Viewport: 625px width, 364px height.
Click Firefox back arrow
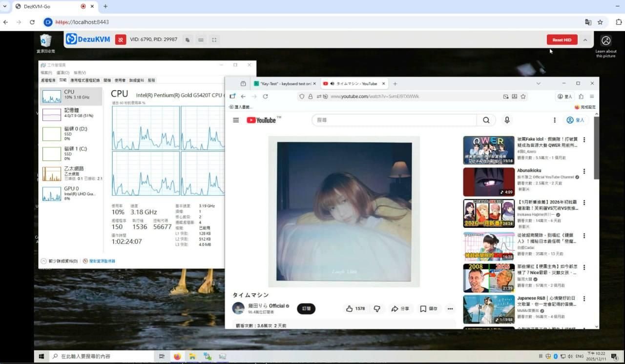pos(243,97)
